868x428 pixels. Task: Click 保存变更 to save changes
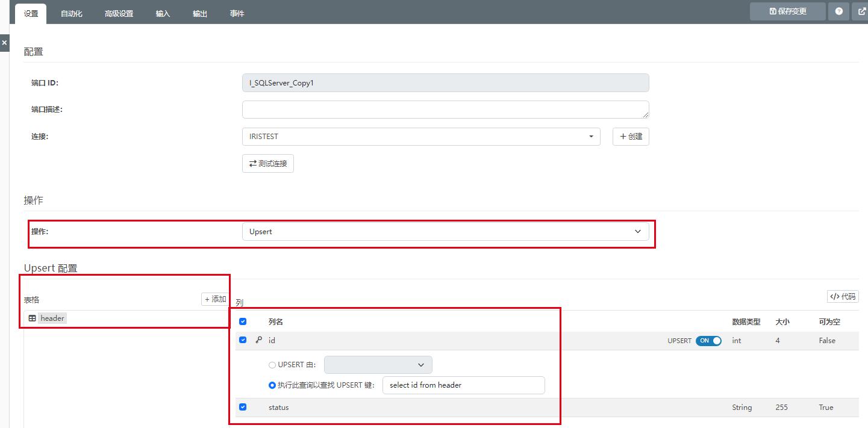click(x=788, y=11)
